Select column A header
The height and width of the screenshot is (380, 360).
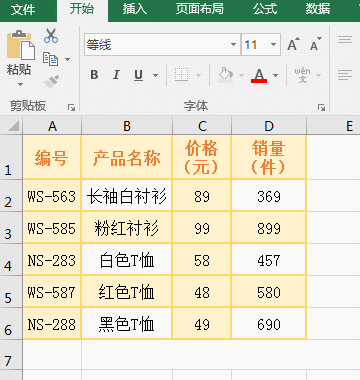52,126
